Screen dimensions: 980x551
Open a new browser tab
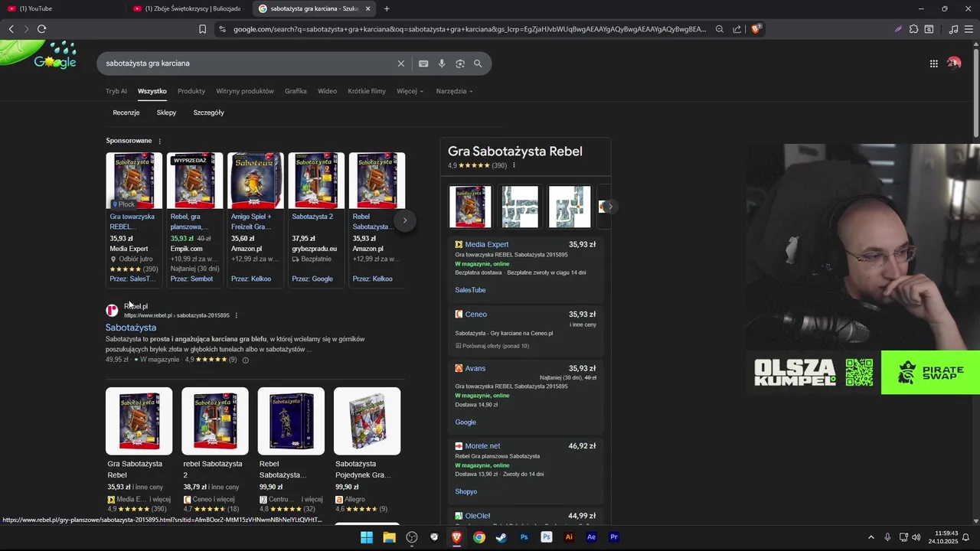[x=387, y=8]
